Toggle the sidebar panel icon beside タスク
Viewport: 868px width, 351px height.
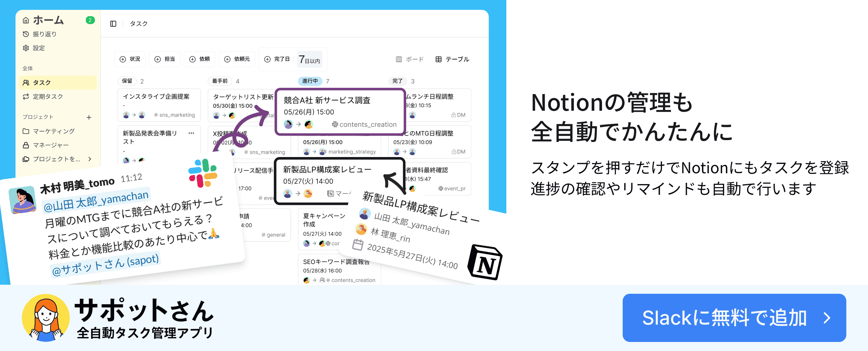pos(113,24)
